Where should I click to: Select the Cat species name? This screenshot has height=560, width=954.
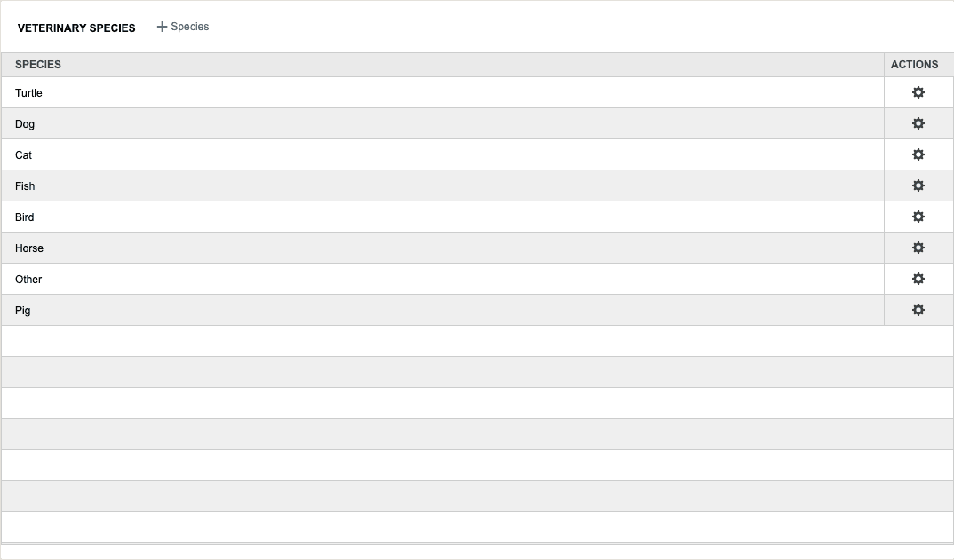click(x=23, y=155)
